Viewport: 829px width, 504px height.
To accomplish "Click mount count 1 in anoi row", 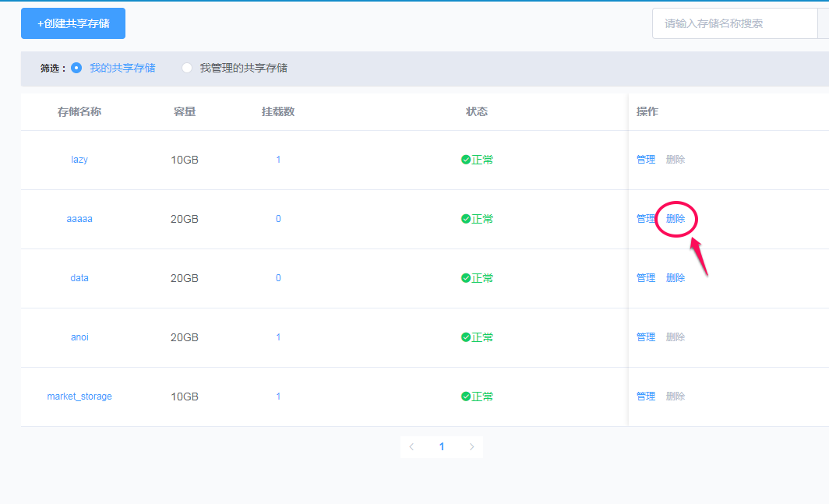I will pos(278,337).
